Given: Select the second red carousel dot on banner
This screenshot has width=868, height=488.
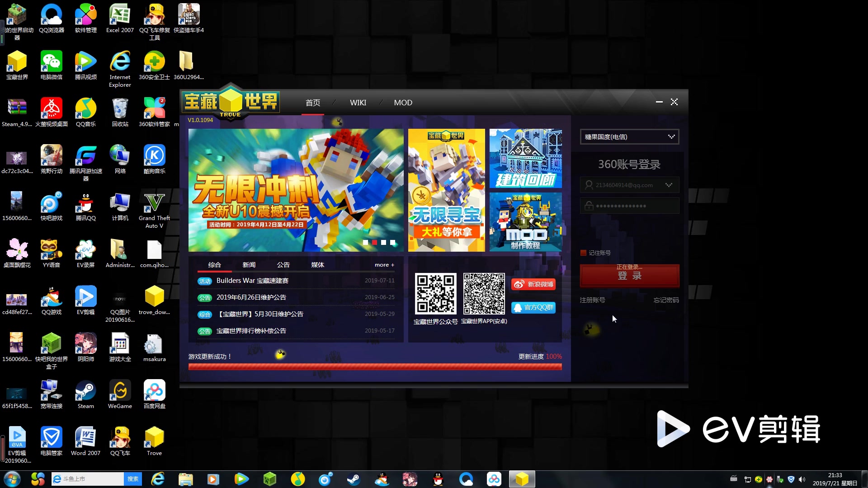Looking at the screenshot, I should click(374, 243).
